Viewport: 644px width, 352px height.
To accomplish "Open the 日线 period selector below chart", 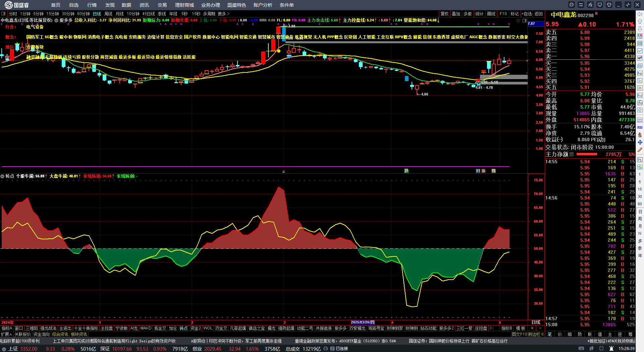I will point(536,322).
